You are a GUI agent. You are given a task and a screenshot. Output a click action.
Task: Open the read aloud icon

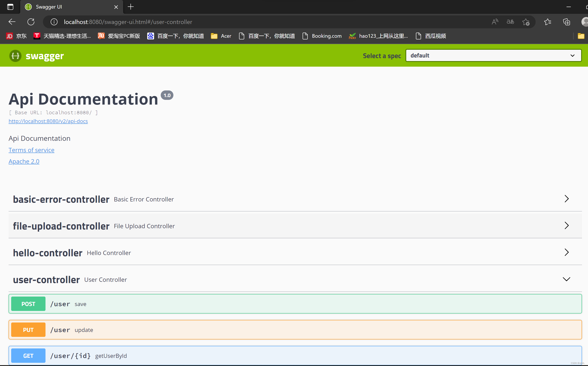pyautogui.click(x=495, y=22)
